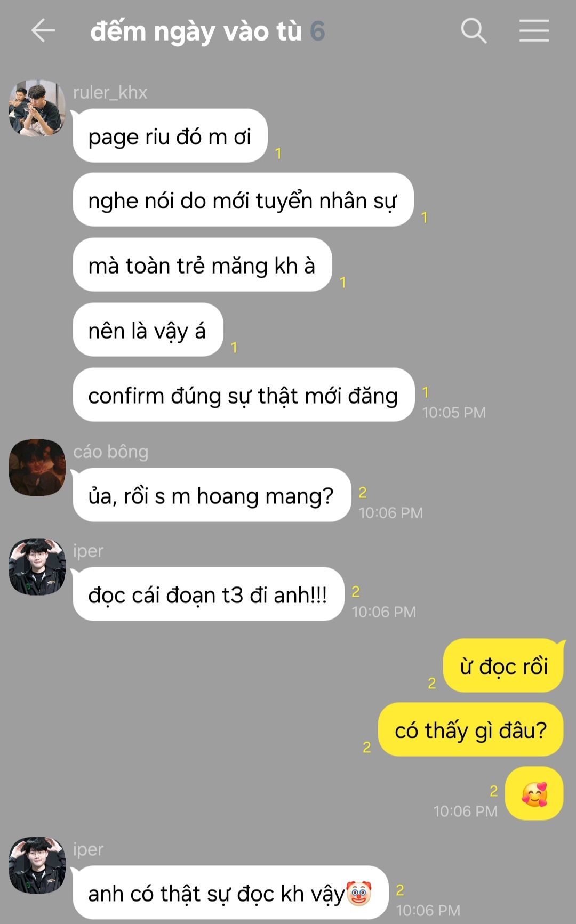
Task: Open the chat search magnifier
Action: (474, 30)
